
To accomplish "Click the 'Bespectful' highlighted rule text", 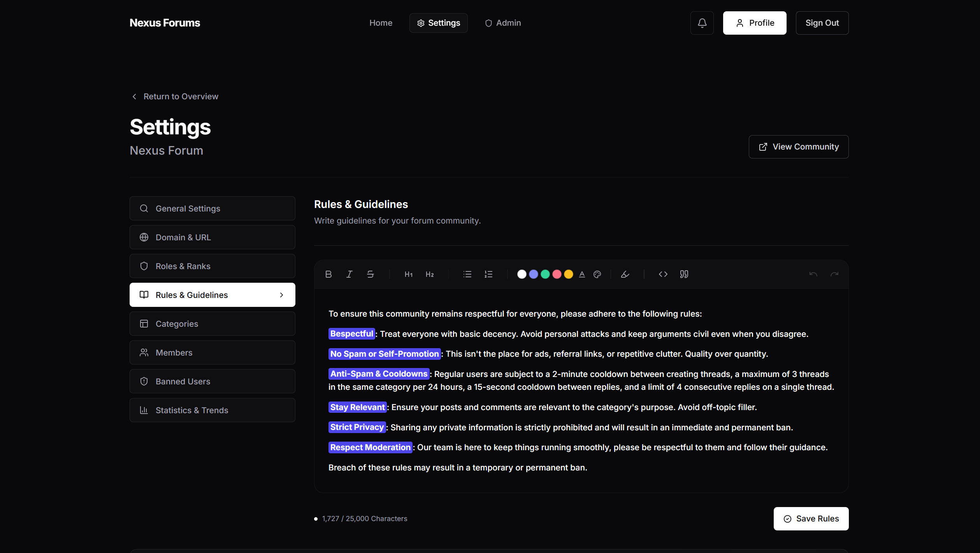I will [351, 334].
